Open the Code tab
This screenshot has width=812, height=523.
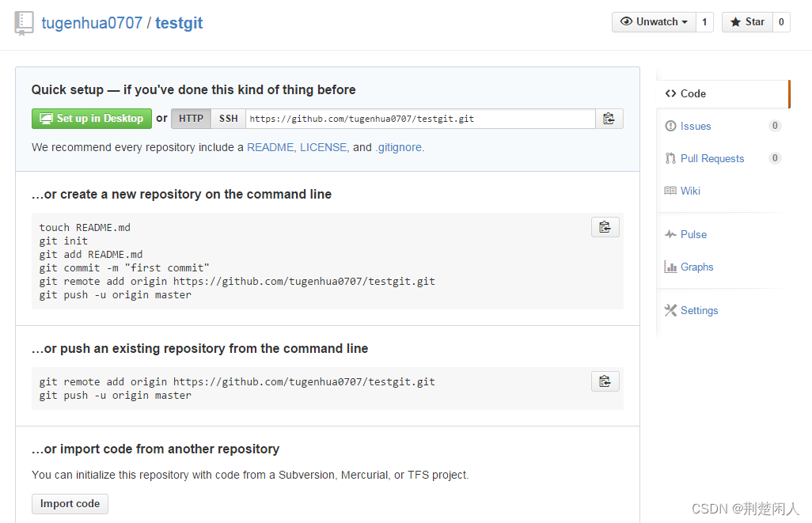[723, 93]
